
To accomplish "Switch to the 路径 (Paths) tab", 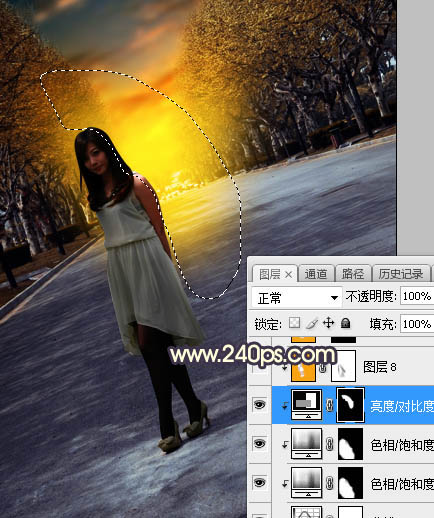I will [x=353, y=274].
